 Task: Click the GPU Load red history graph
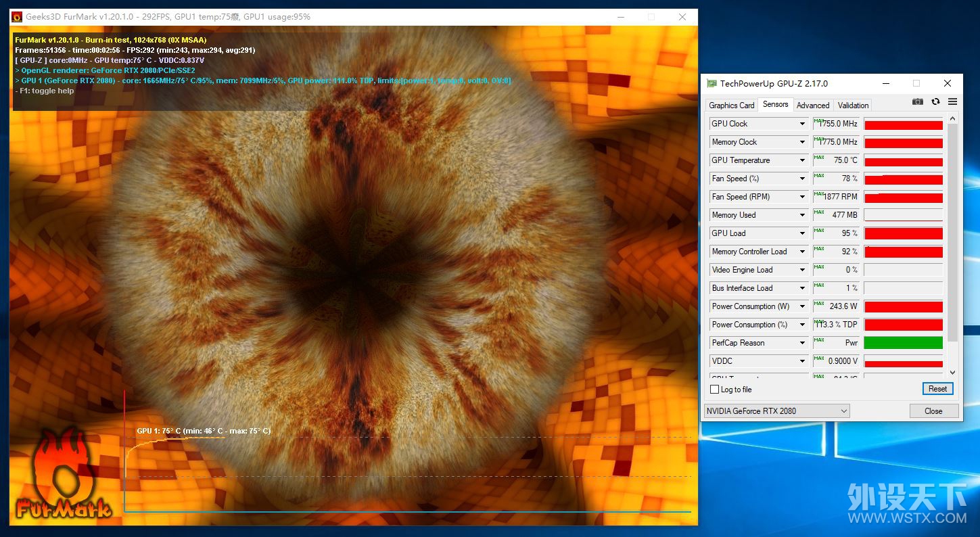point(903,233)
